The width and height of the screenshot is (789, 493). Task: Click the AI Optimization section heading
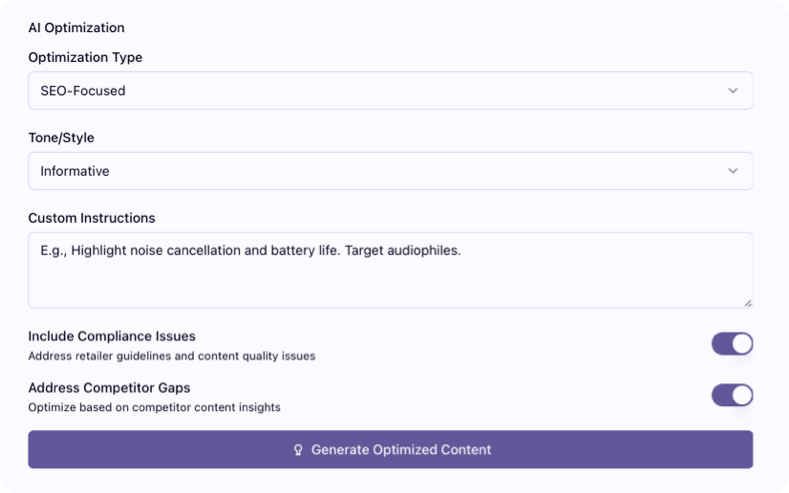point(76,28)
